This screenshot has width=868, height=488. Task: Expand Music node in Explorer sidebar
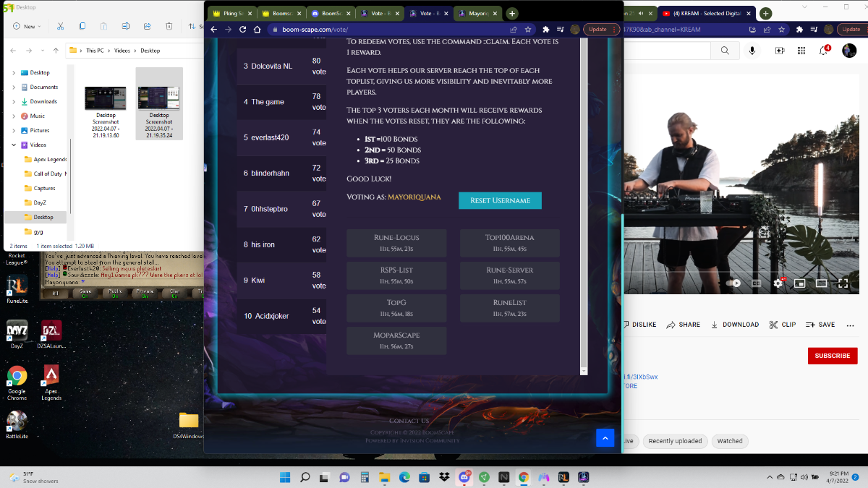tap(13, 116)
